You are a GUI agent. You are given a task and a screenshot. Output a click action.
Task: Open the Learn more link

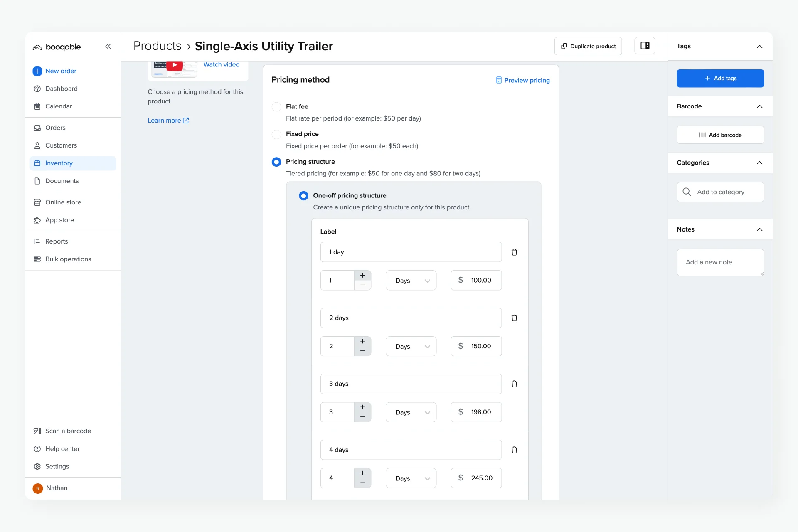point(168,121)
